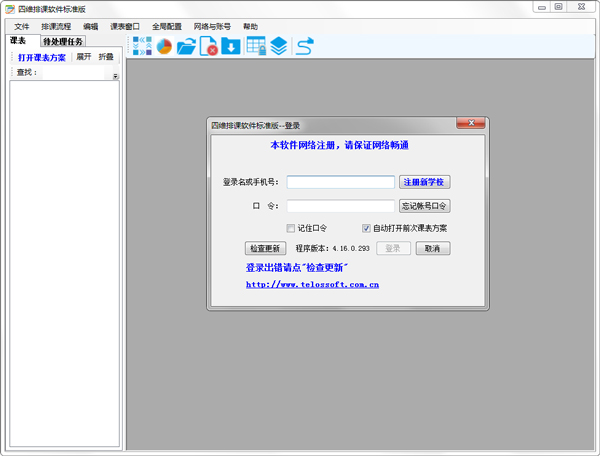600x456 pixels.
Task: Click the stacked layers toolbar icon
Action: 279,46
